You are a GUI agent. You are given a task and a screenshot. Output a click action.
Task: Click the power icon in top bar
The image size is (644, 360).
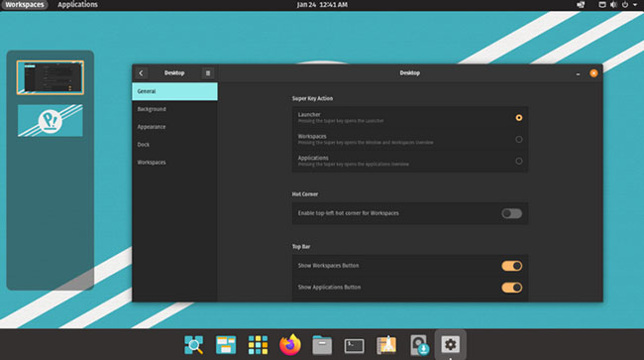(x=625, y=5)
